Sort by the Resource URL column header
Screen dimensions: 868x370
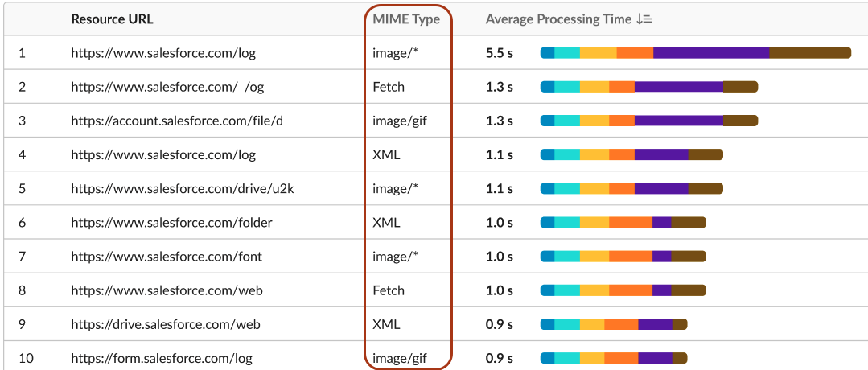113,18
